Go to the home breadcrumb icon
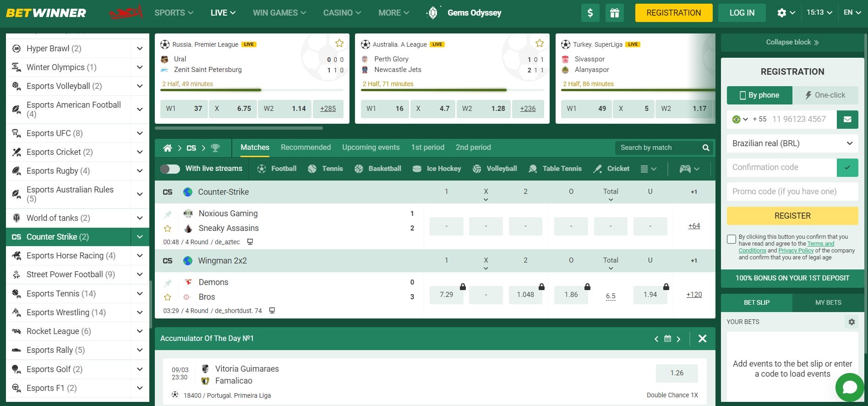The height and width of the screenshot is (406, 868). click(x=168, y=148)
